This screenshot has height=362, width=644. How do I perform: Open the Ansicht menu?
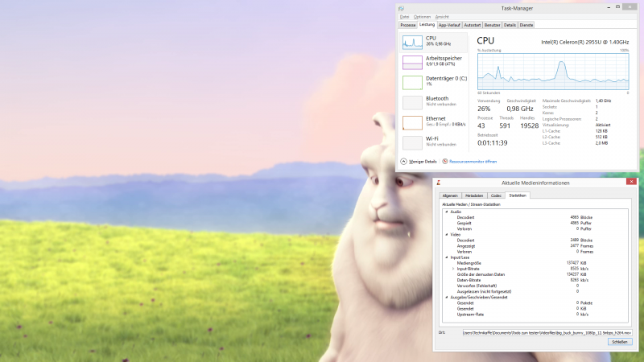point(442,17)
